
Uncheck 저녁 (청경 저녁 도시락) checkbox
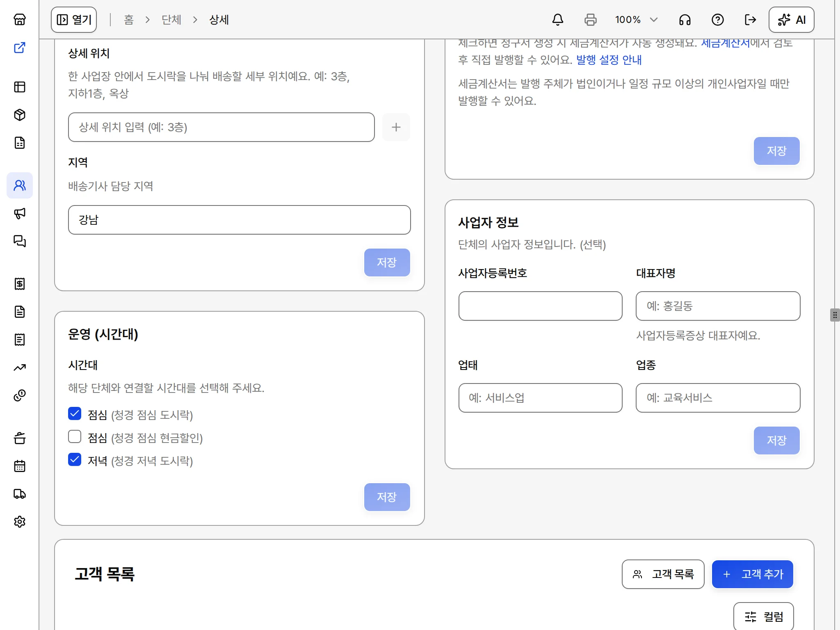[x=75, y=459]
